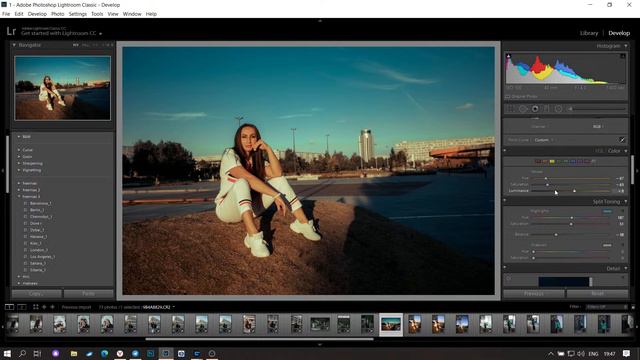This screenshot has width=640, height=360.
Task: Toggle the filmstrip filter switch
Action: pyautogui.click(x=633, y=307)
